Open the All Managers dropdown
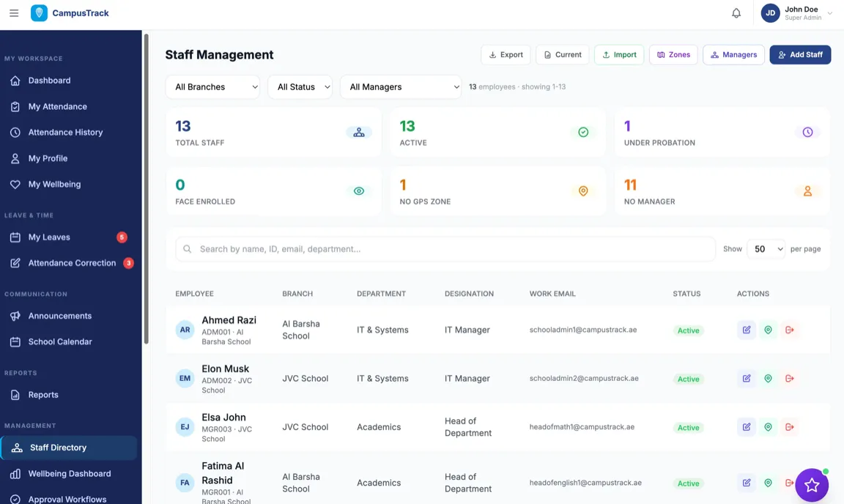Screen dimensions: 844x504 401,86
